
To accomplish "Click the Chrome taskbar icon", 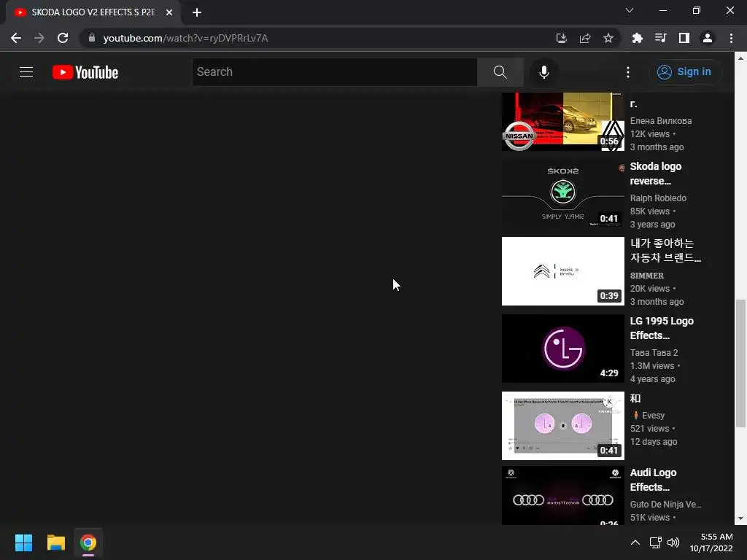I will point(88,542).
